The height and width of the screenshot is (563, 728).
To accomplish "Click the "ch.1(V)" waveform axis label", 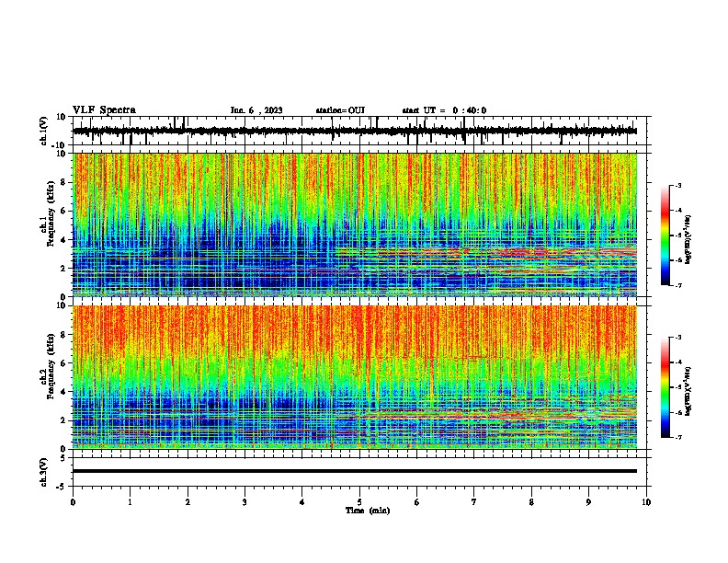I will (x=43, y=131).
